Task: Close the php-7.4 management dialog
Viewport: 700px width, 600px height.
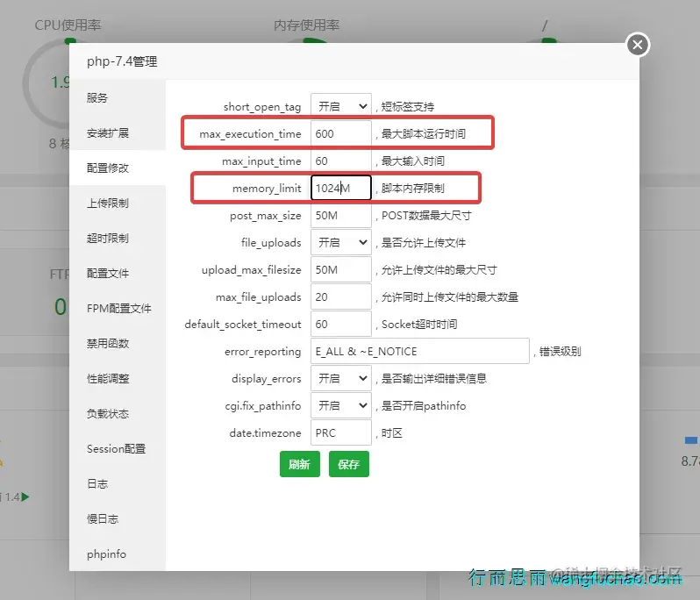Action: point(638,45)
